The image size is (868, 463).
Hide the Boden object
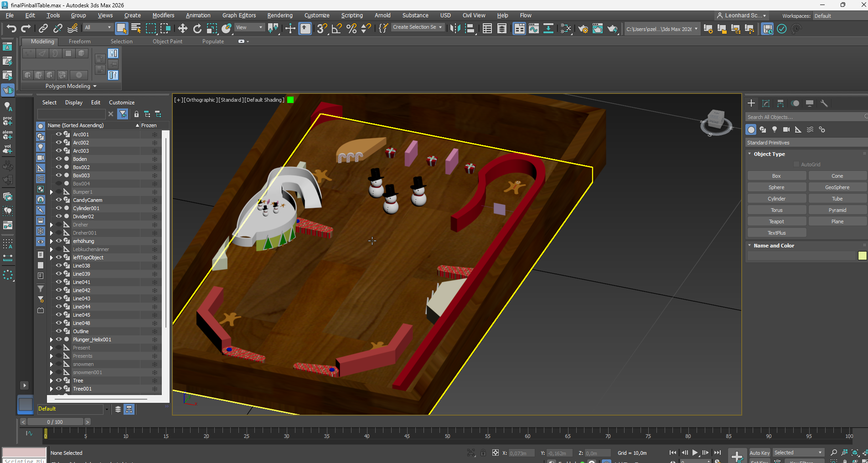58,159
